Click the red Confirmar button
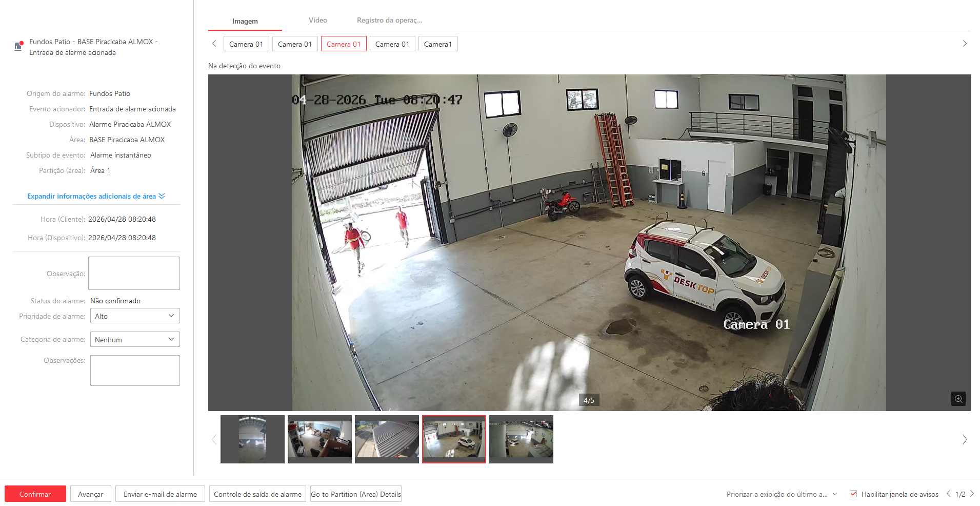 click(35, 494)
